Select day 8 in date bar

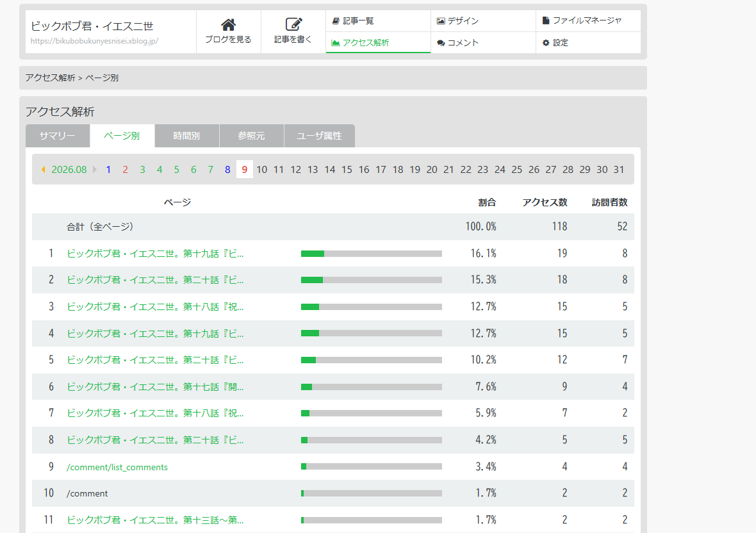[x=227, y=170]
